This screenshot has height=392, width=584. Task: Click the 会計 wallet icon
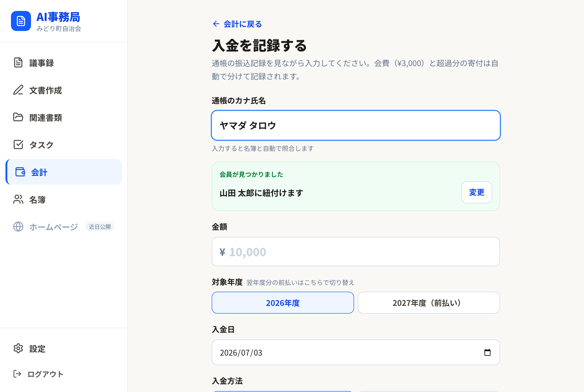tap(20, 172)
